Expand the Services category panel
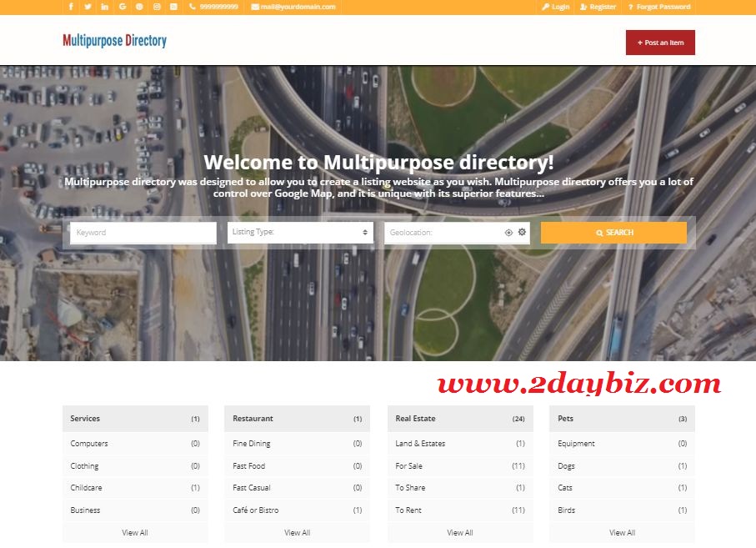 [x=134, y=418]
